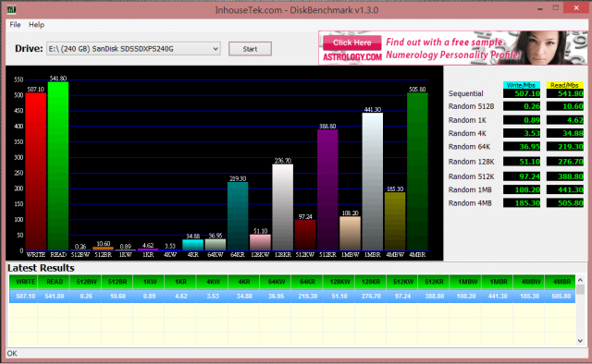
Task: Click the 4MBR column header in results table
Action: pos(561,282)
